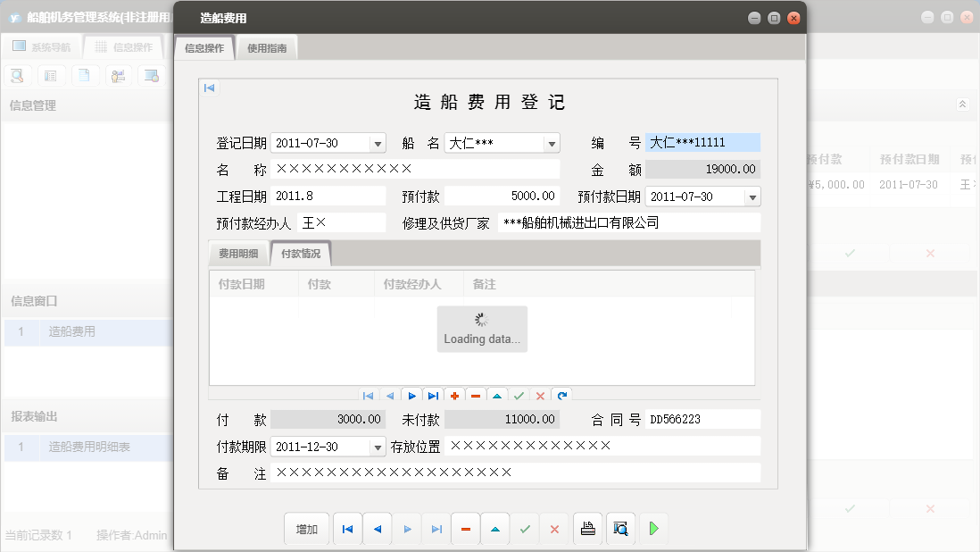980x552 pixels.
Task: Click the green run arrow at the bottom right
Action: point(653,529)
